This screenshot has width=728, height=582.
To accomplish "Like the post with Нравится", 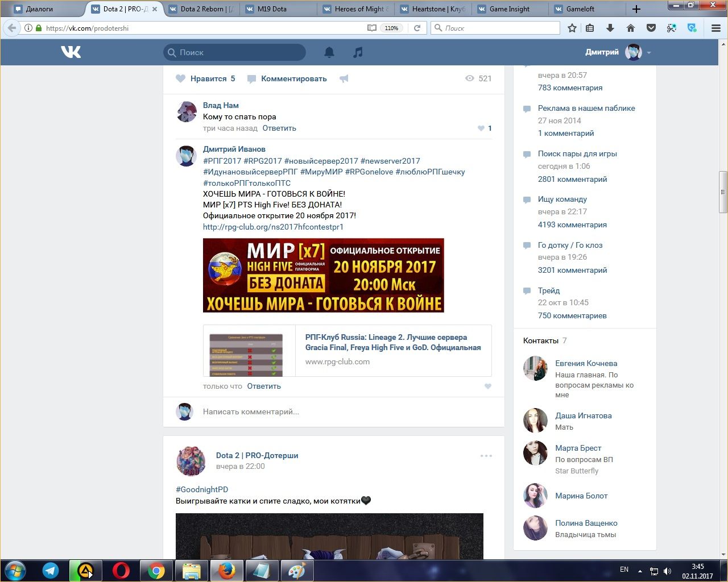I will [205, 79].
